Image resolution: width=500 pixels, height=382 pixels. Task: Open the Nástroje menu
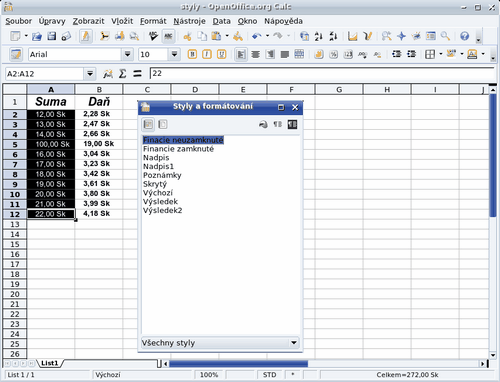[189, 21]
